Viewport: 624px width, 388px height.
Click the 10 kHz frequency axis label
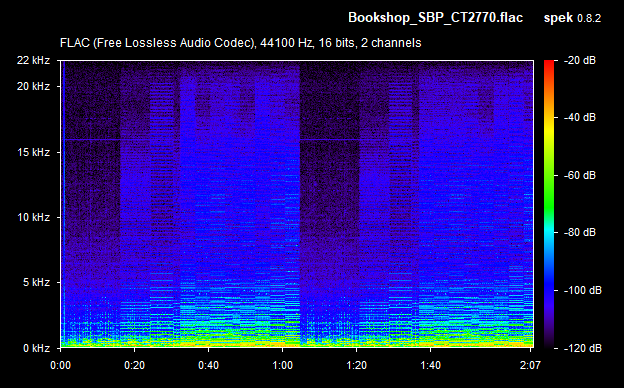click(33, 217)
